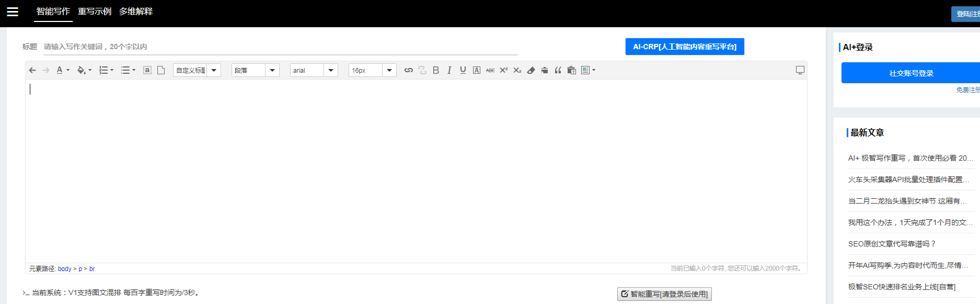The image size is (980, 304).
Task: Open fullscreen editor mode
Action: 800,70
